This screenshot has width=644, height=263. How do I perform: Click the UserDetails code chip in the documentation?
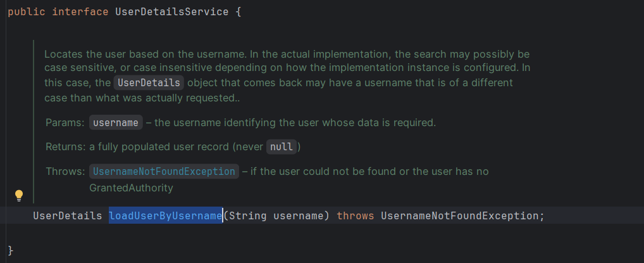(x=149, y=82)
